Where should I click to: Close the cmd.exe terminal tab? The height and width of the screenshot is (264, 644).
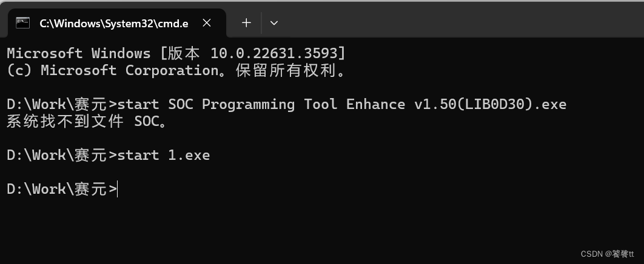pyautogui.click(x=207, y=23)
